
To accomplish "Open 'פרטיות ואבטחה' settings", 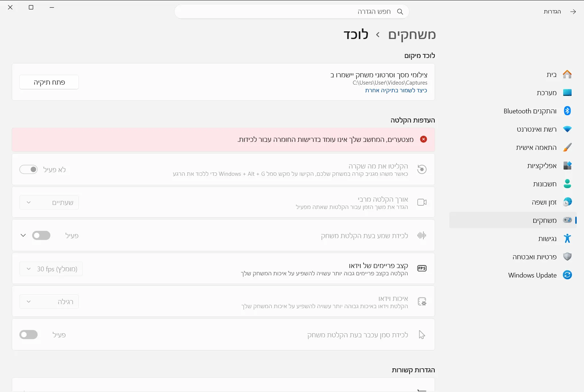I will pyautogui.click(x=513, y=257).
